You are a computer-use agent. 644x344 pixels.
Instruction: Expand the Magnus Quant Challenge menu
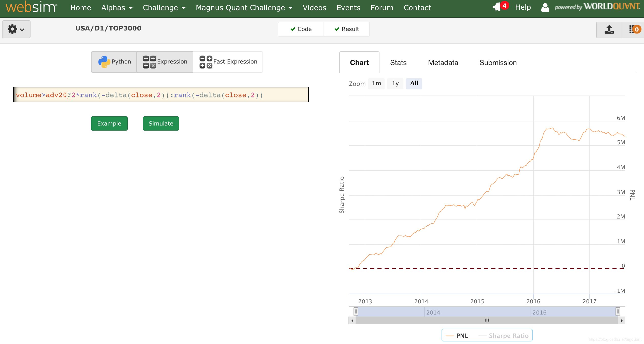pyautogui.click(x=244, y=8)
